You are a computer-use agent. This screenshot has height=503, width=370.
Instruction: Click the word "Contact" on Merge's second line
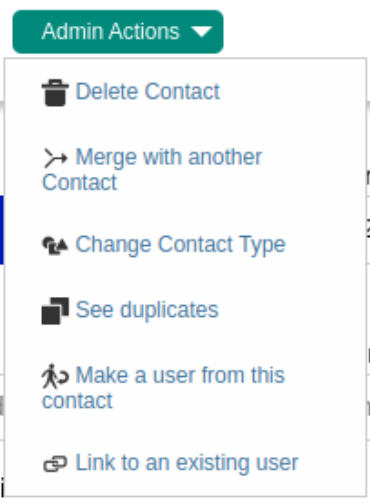80,182
